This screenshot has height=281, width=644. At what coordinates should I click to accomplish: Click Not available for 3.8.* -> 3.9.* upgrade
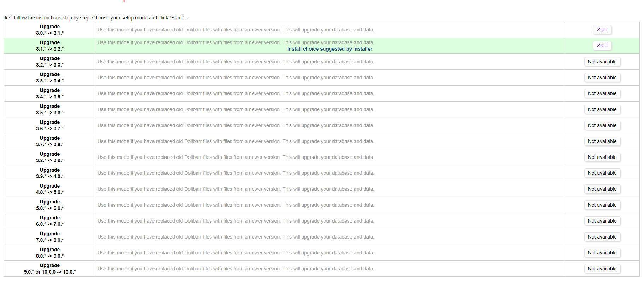602,157
